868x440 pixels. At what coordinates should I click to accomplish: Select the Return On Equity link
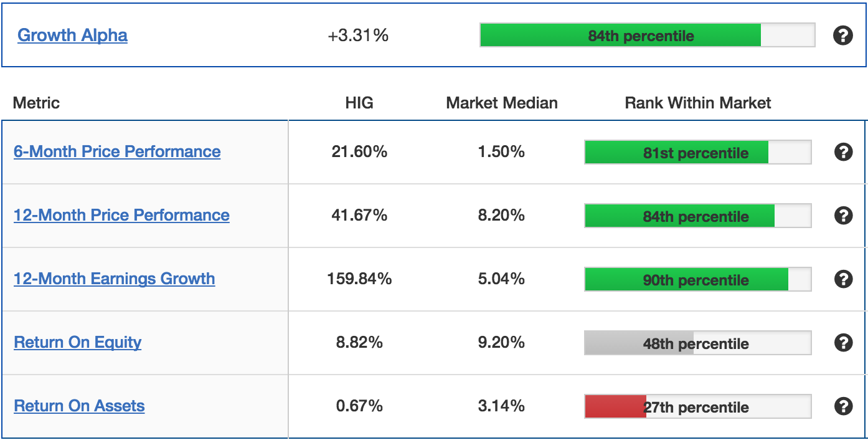(77, 342)
